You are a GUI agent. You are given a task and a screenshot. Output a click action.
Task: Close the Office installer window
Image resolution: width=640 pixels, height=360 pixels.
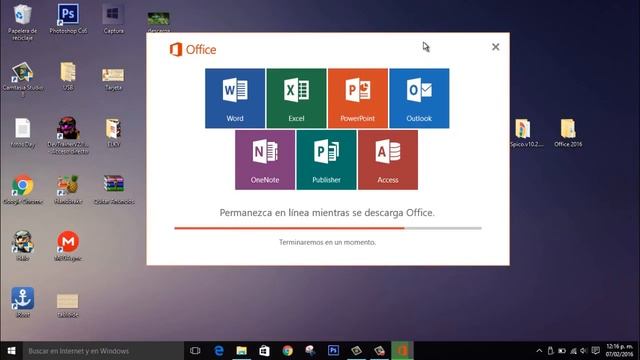(x=496, y=47)
